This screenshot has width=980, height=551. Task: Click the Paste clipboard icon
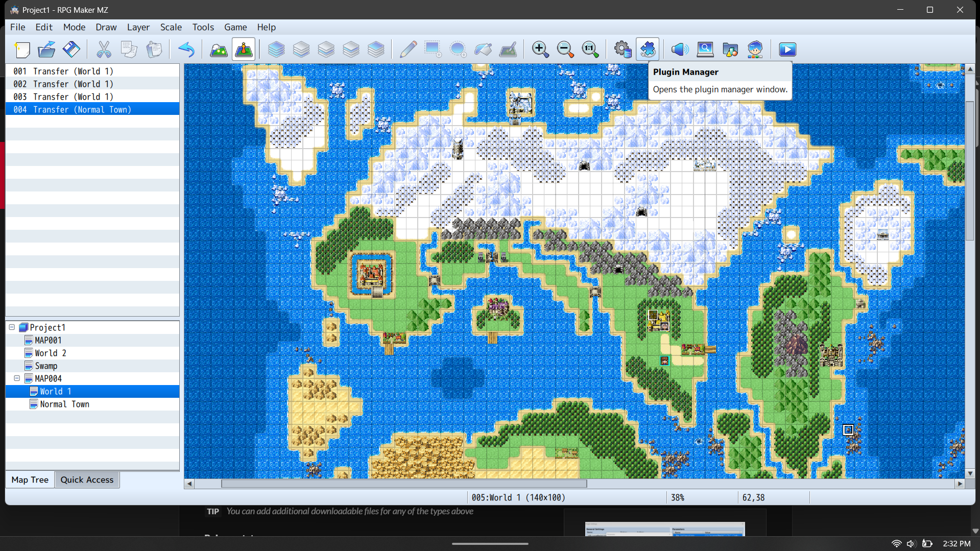[154, 50]
